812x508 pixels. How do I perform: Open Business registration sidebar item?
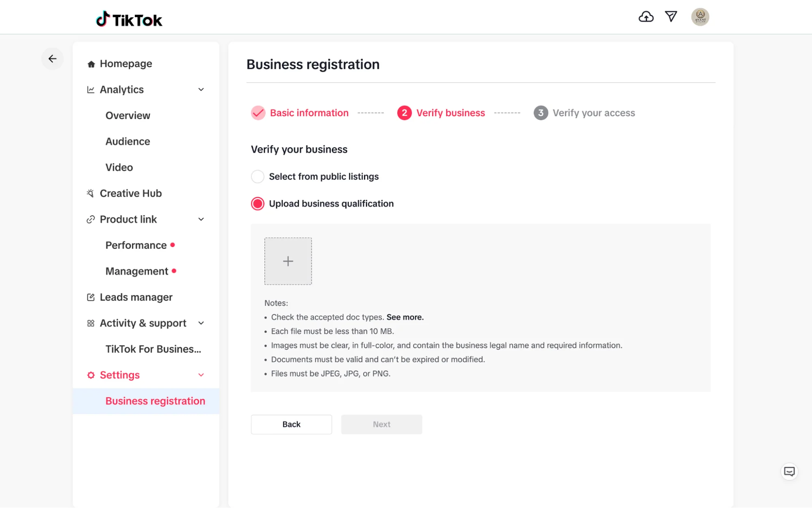(155, 401)
